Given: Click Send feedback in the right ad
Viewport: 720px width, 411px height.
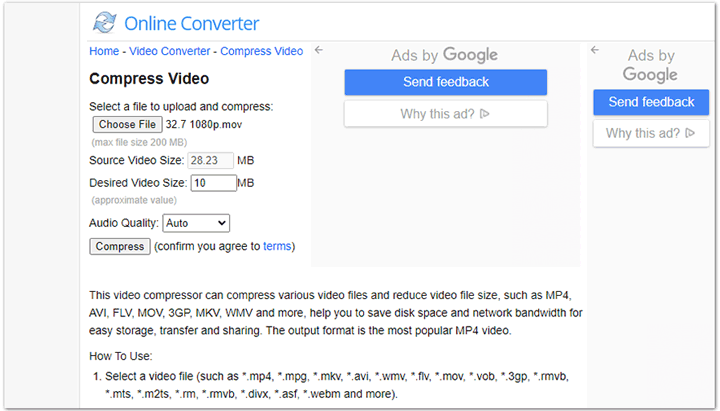Looking at the screenshot, I should point(651,102).
